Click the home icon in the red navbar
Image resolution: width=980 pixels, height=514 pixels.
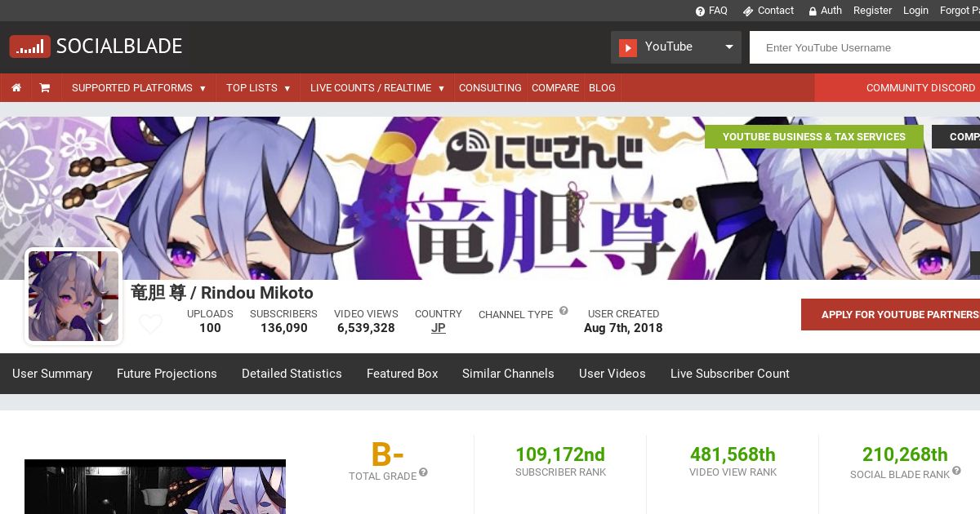click(x=16, y=88)
